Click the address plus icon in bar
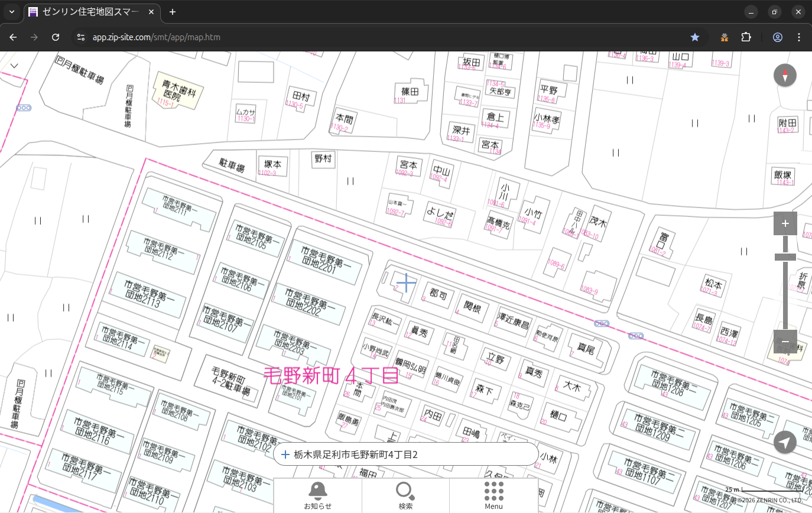The image size is (812, 513). click(285, 454)
